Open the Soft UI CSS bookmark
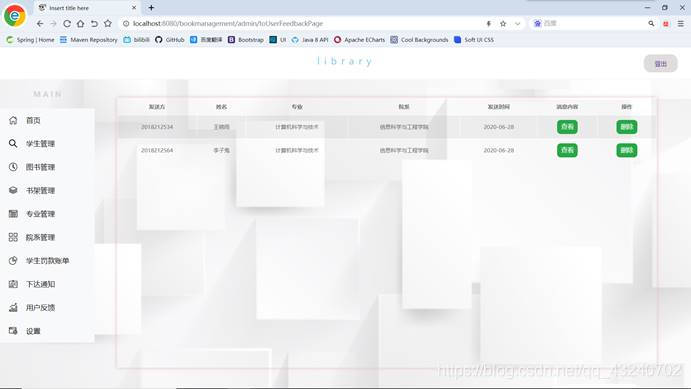This screenshot has width=691, height=389. 474,40
